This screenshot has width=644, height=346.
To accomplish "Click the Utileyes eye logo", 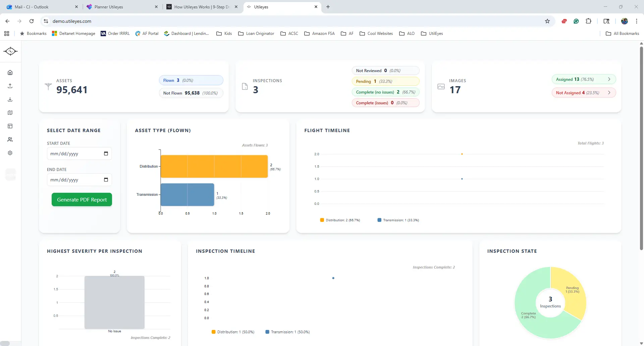I will pos(10,51).
